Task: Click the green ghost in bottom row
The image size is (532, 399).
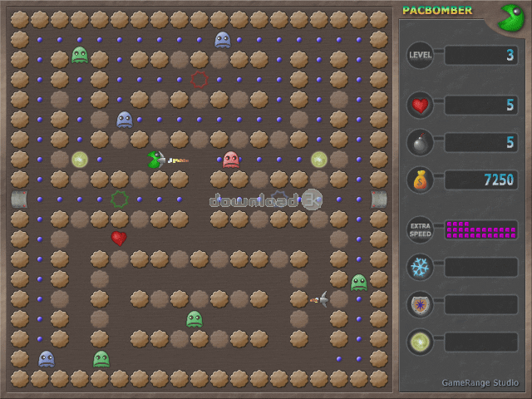Action: click(101, 359)
